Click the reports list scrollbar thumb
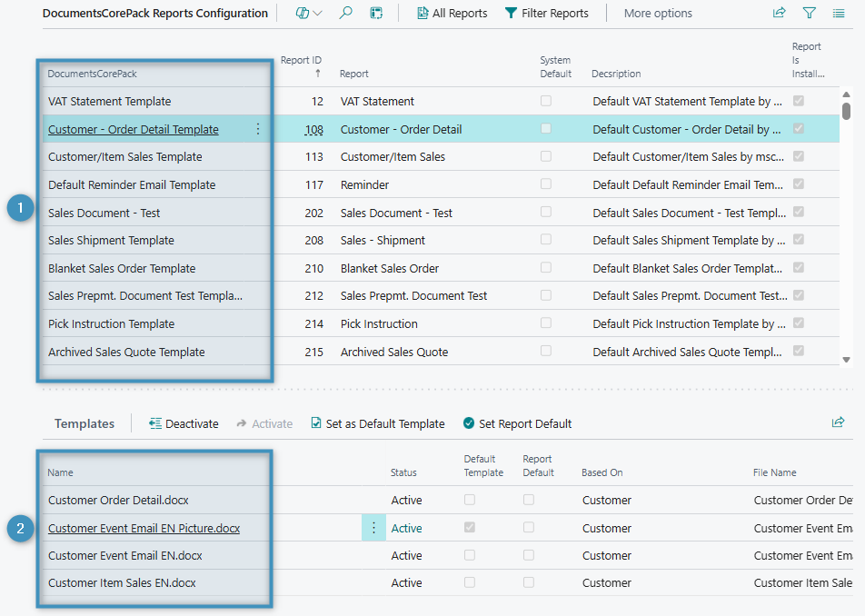 click(846, 110)
